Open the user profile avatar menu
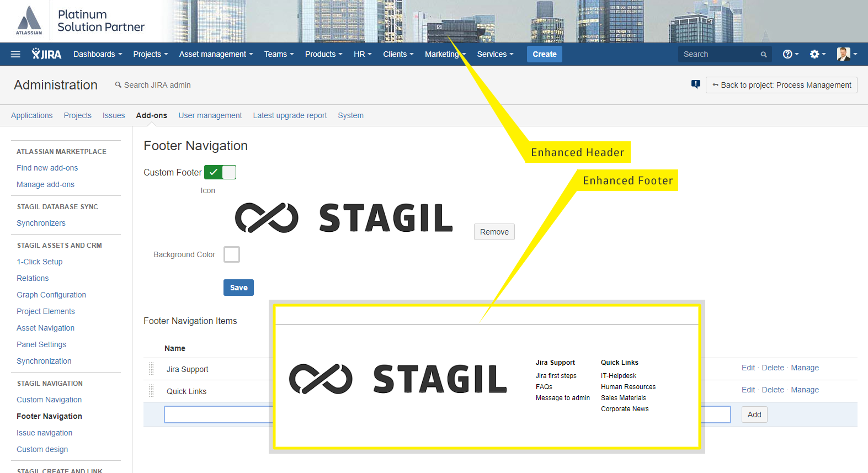 pos(847,54)
